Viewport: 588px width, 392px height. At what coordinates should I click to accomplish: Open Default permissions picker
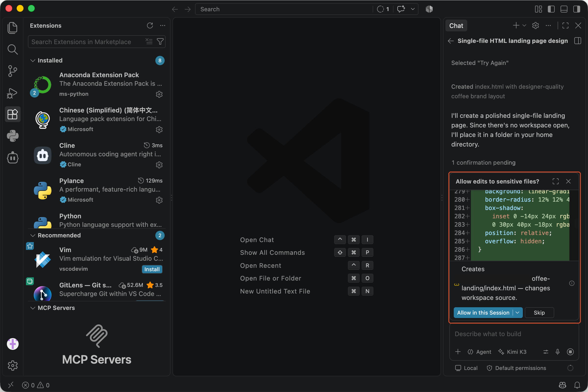pos(516,368)
